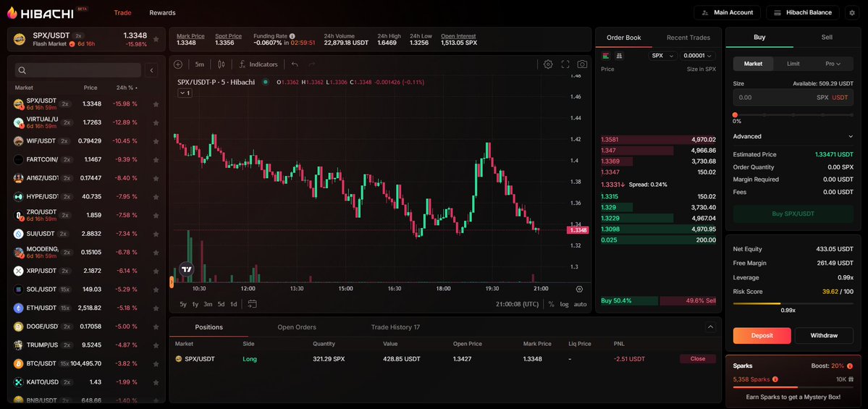Click the TradingView logo on the chart
Screen dimensions: 868x409
pyautogui.click(x=187, y=269)
